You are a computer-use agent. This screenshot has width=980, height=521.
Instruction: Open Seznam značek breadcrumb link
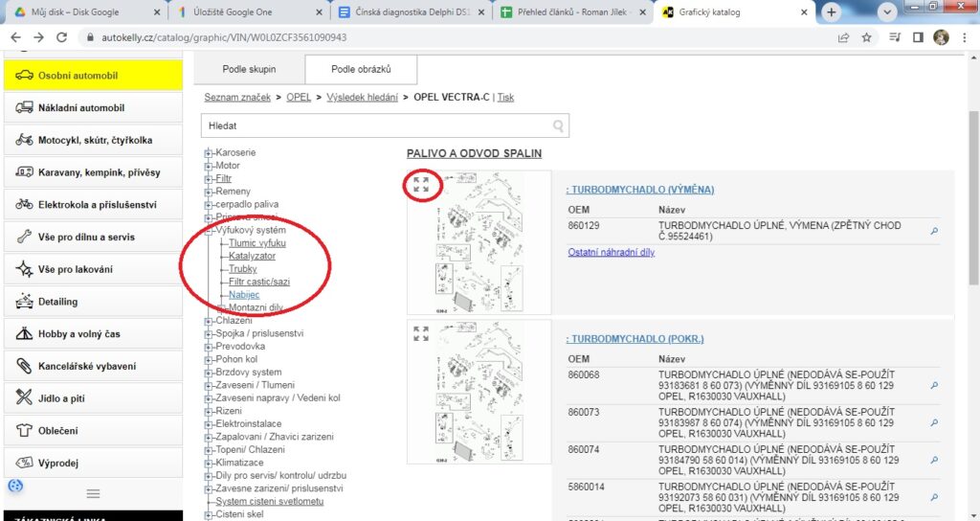[237, 97]
